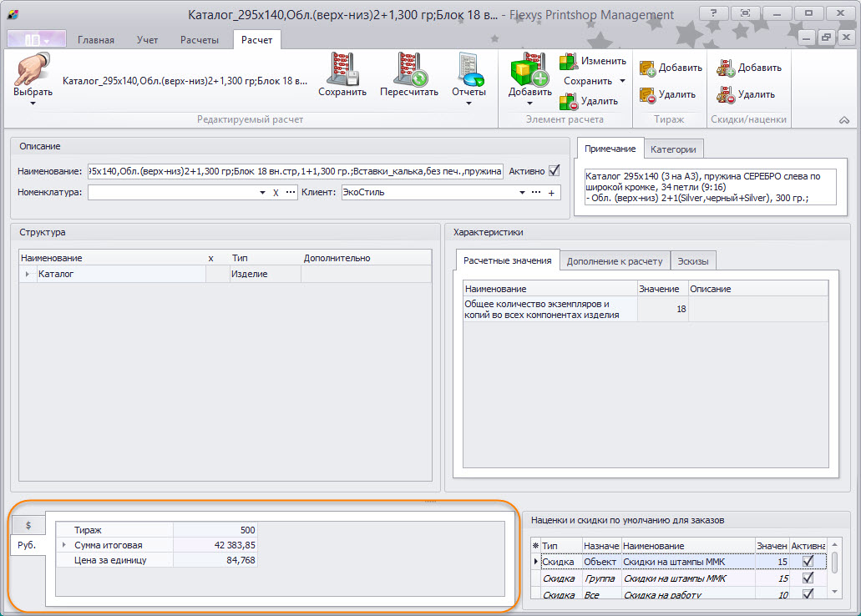Open the Номенклатура dropdown list
861x616 pixels.
262,193
